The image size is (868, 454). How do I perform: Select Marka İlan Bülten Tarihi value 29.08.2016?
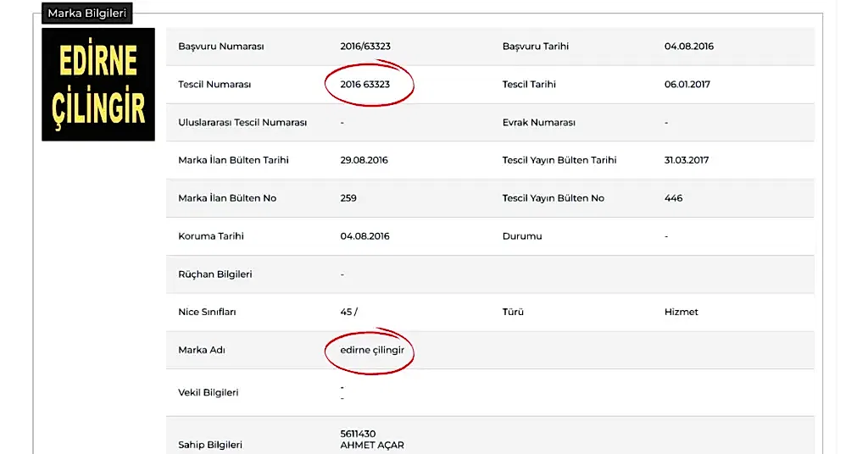click(x=364, y=160)
